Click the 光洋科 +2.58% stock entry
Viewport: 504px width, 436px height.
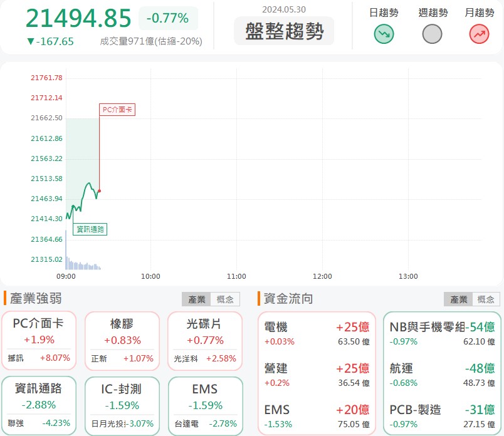point(205,358)
